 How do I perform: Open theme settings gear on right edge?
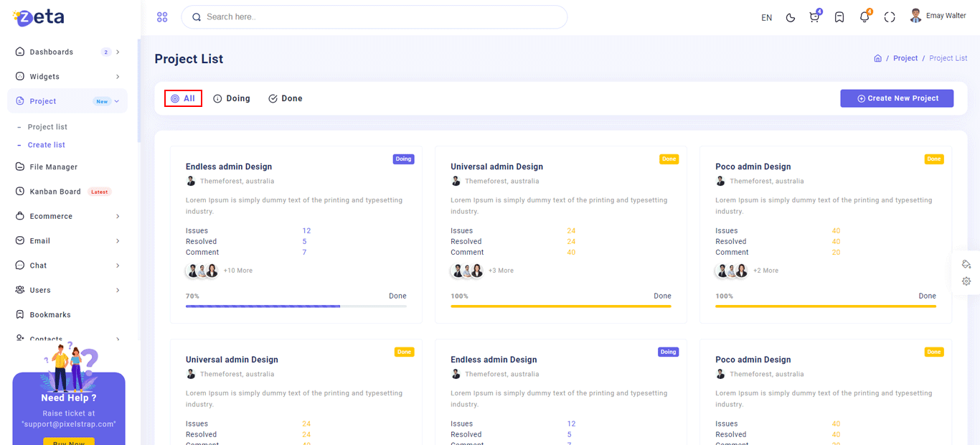tap(966, 281)
